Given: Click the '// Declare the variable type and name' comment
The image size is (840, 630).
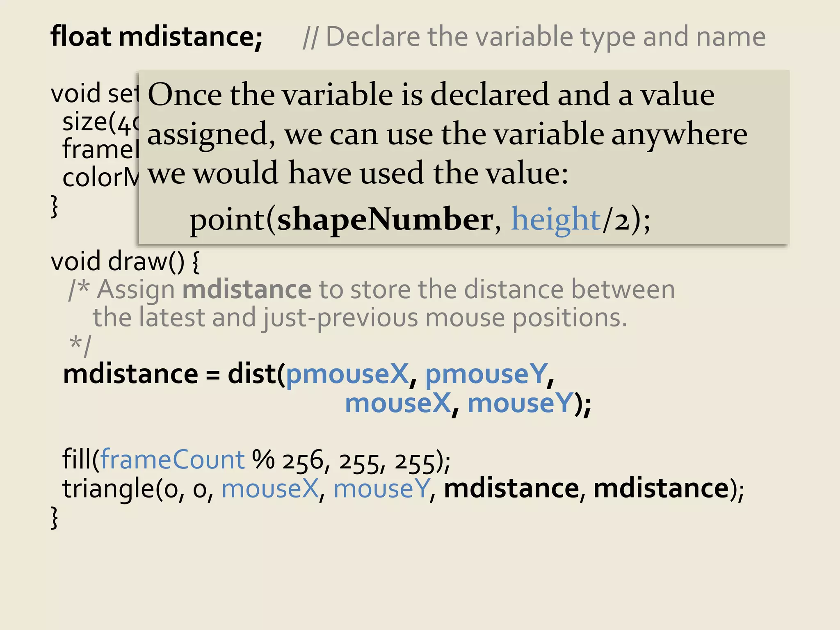Looking at the screenshot, I should (534, 37).
